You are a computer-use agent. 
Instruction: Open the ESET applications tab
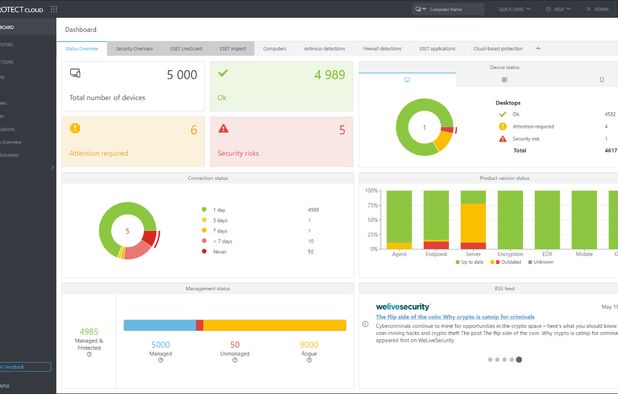click(437, 49)
